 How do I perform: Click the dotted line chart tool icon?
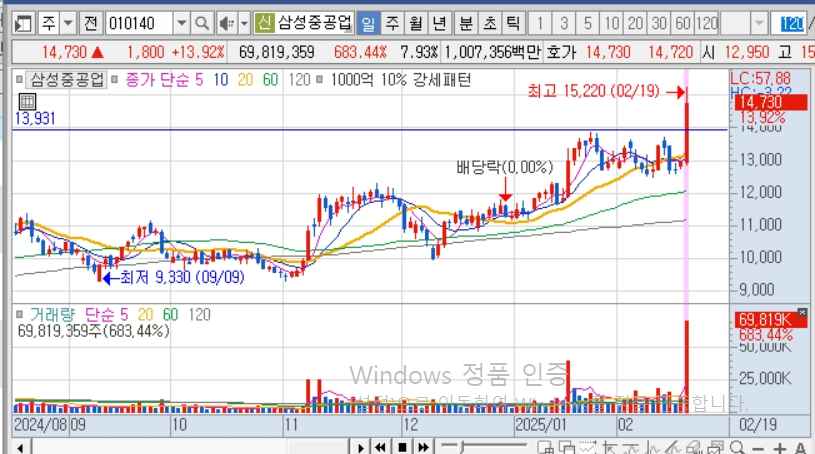(587, 447)
